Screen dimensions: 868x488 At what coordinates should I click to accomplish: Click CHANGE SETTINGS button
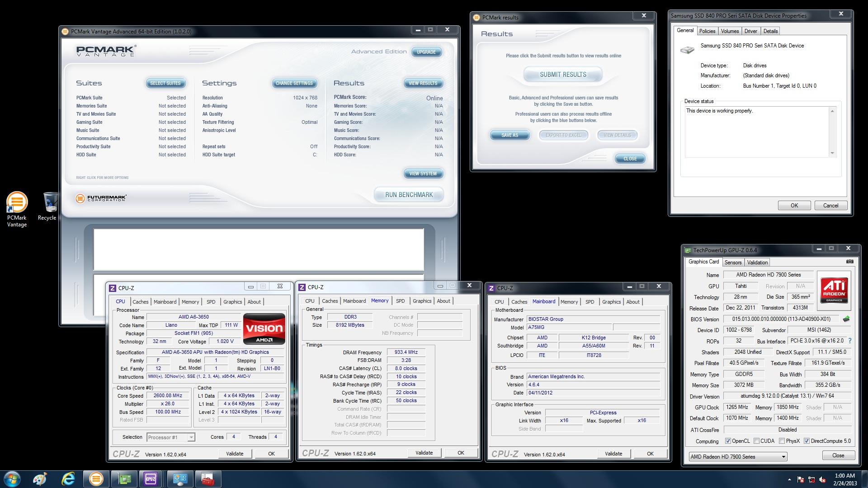[x=294, y=83]
